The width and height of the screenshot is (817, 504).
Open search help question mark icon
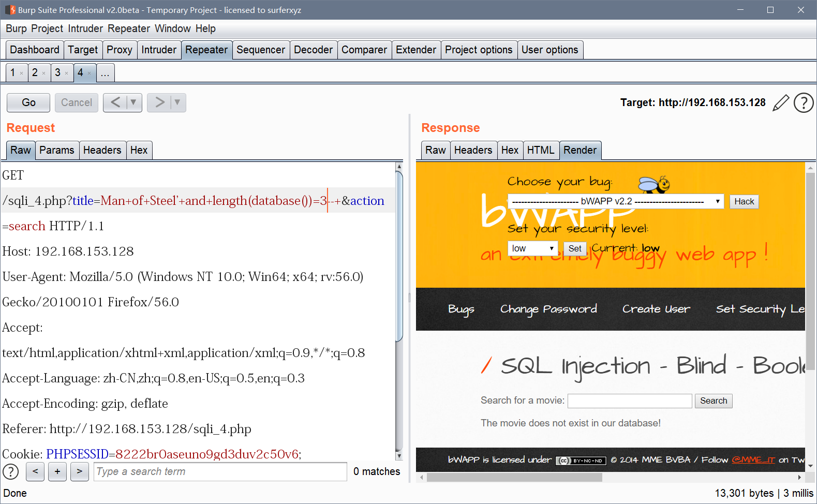point(11,471)
